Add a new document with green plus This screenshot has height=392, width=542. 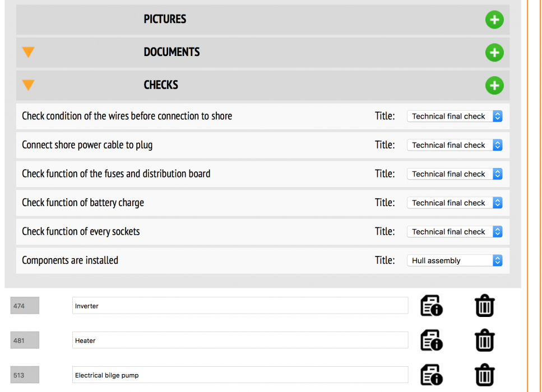click(494, 53)
